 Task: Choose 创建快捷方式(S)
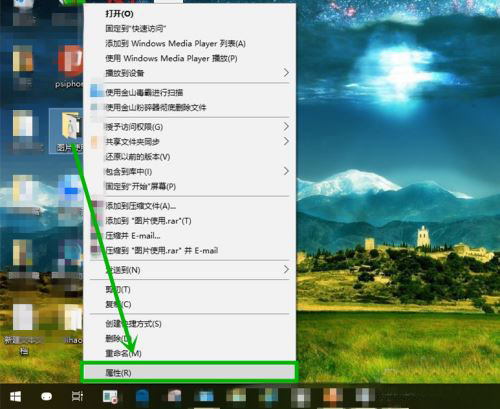click(x=133, y=324)
